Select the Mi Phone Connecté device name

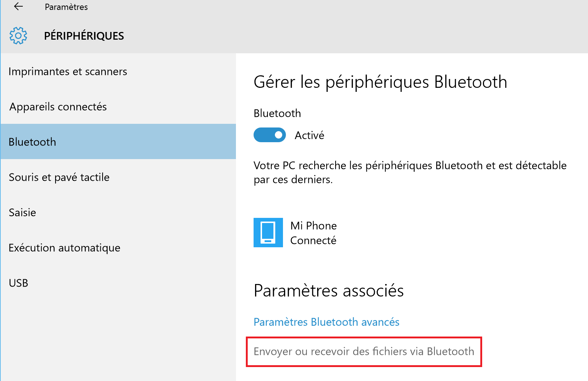pyautogui.click(x=313, y=233)
